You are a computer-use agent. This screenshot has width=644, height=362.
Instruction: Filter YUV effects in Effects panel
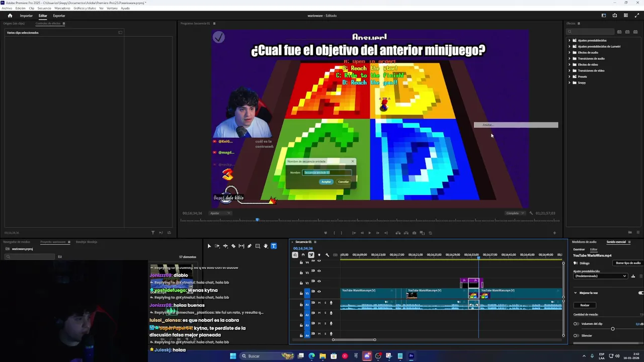635,32
